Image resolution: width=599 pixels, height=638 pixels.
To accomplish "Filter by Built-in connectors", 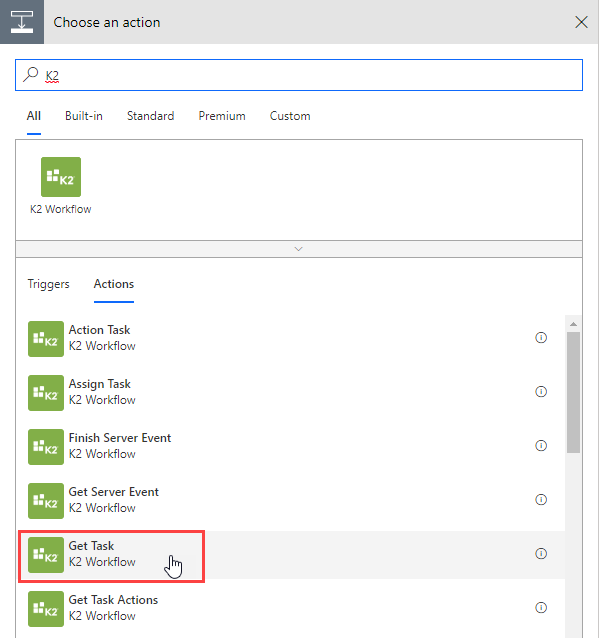I will (84, 116).
